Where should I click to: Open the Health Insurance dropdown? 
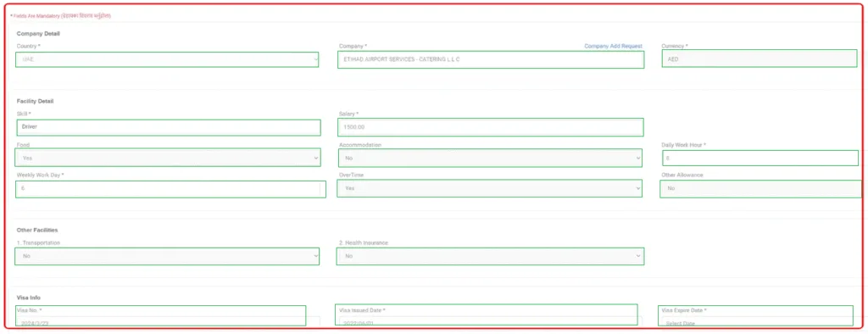tap(491, 257)
